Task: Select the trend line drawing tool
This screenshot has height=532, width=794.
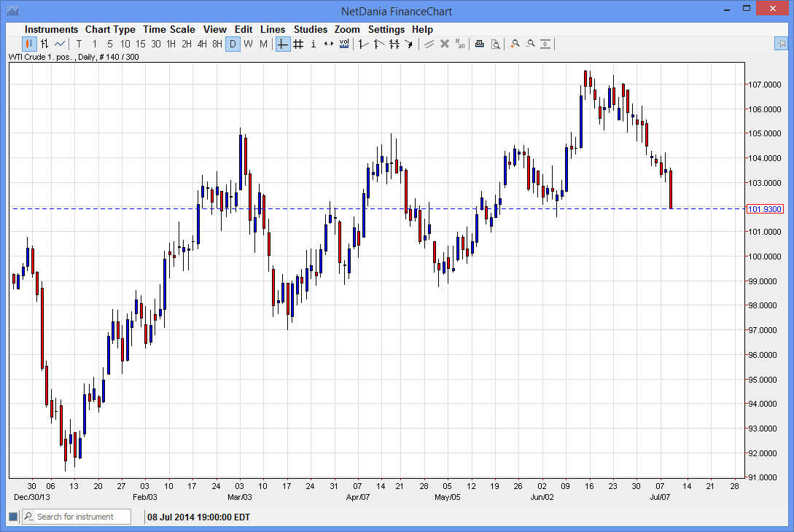Action: (362, 44)
